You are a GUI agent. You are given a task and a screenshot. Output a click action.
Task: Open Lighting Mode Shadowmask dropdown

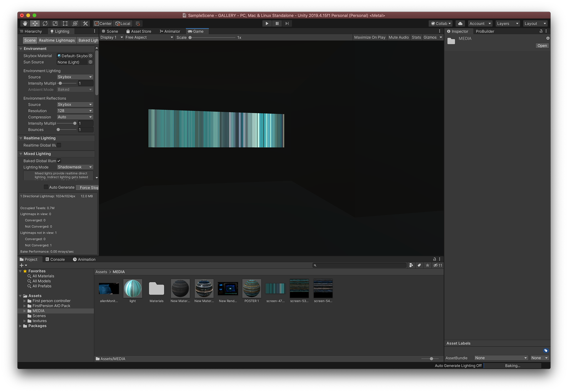(75, 167)
